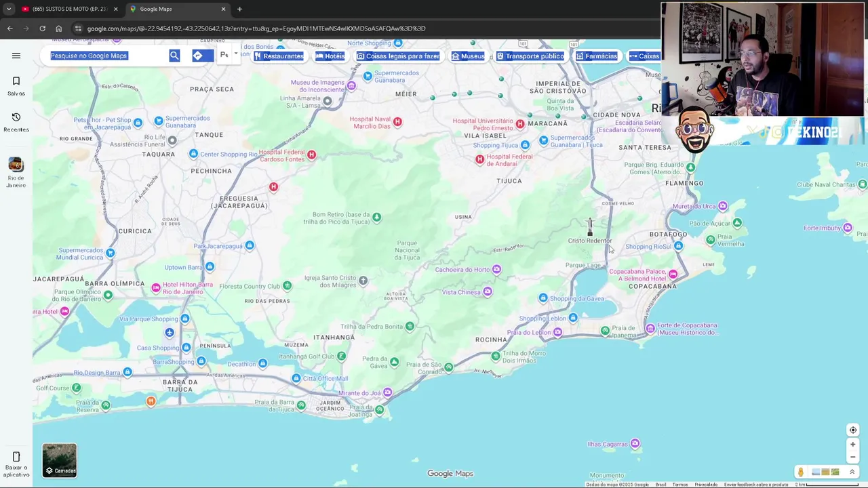This screenshot has width=868, height=488.
Task: Click the Cachoeira do Horto pin
Action: click(497, 270)
